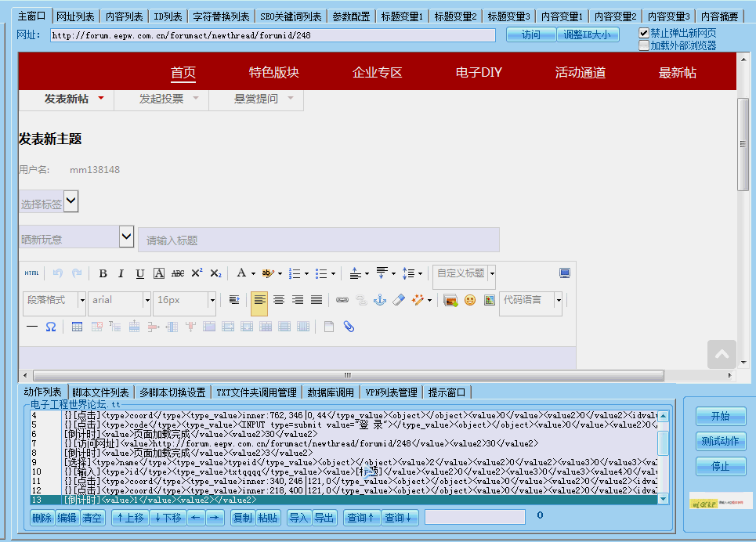756x542 pixels.
Task: Apply strikethrough ABC formatting
Action: click(x=177, y=273)
